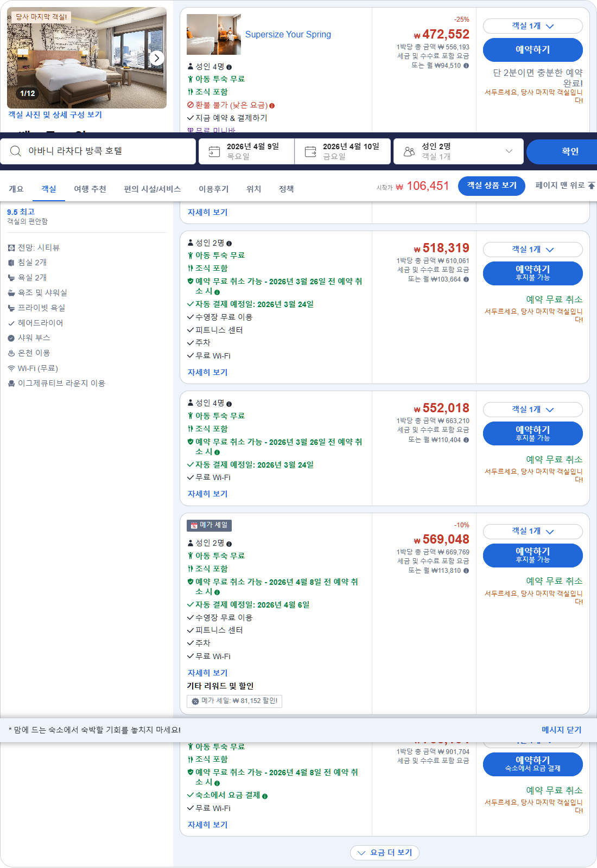Select the 2026년 4월 9일 check-in date
This screenshot has height=868, width=597.
246,151
